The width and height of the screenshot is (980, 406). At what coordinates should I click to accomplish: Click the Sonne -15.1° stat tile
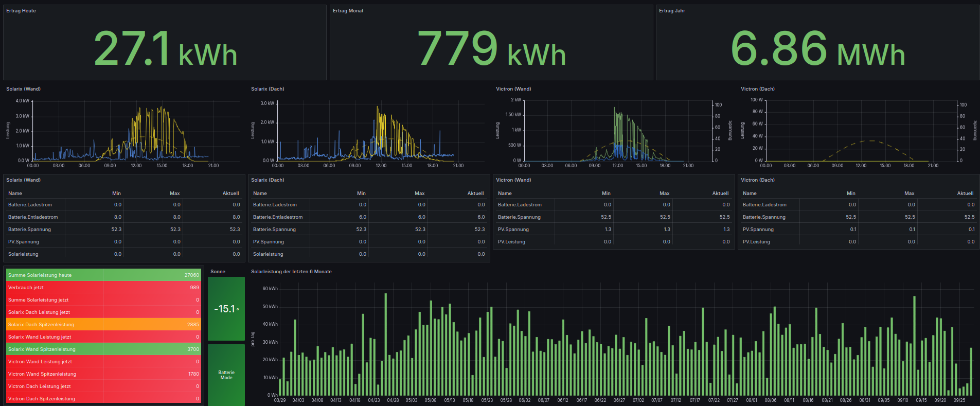pyautogui.click(x=226, y=309)
